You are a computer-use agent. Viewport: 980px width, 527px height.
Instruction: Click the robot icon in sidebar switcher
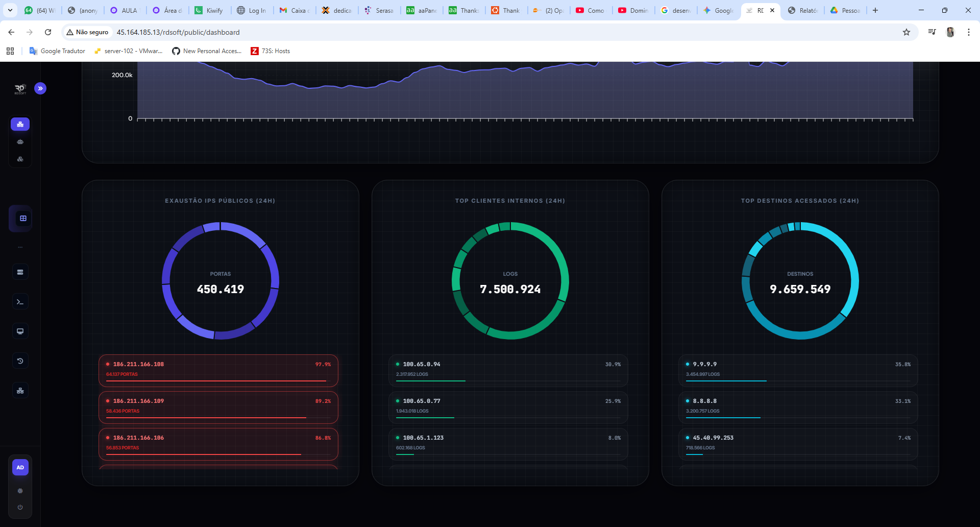coord(20,142)
